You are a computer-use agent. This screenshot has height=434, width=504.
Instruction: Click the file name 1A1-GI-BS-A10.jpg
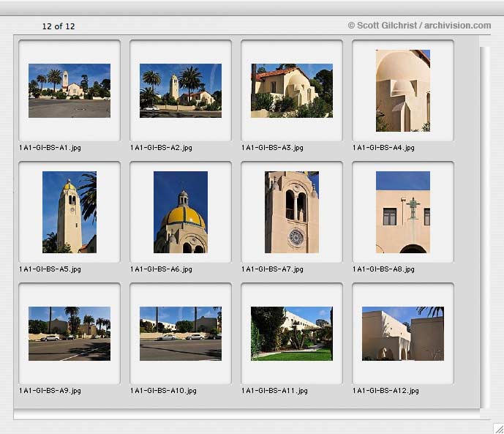[x=163, y=391]
